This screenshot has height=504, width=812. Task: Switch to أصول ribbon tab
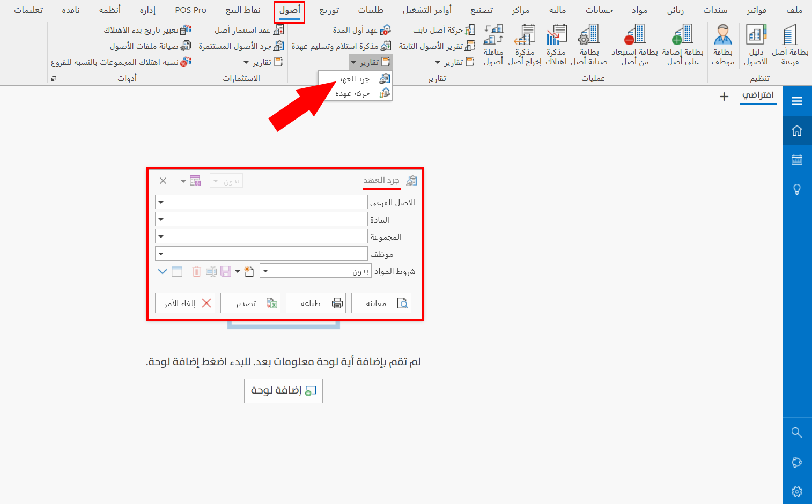click(x=290, y=11)
